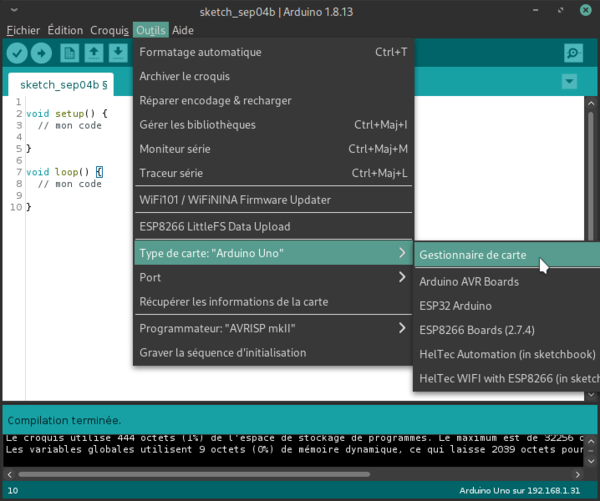This screenshot has width=600, height=501.
Task: Expand HelTec WIFI with ESP8266 submenu
Action: [507, 378]
